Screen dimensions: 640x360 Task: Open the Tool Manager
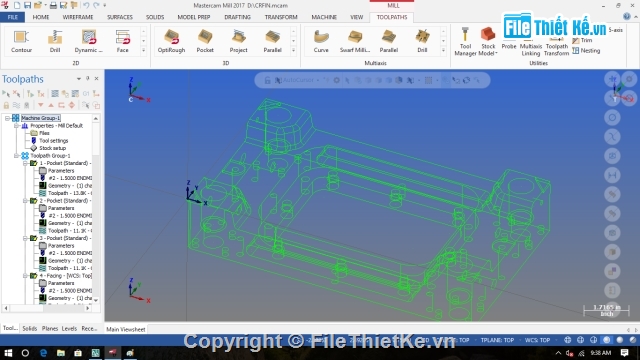[465, 41]
